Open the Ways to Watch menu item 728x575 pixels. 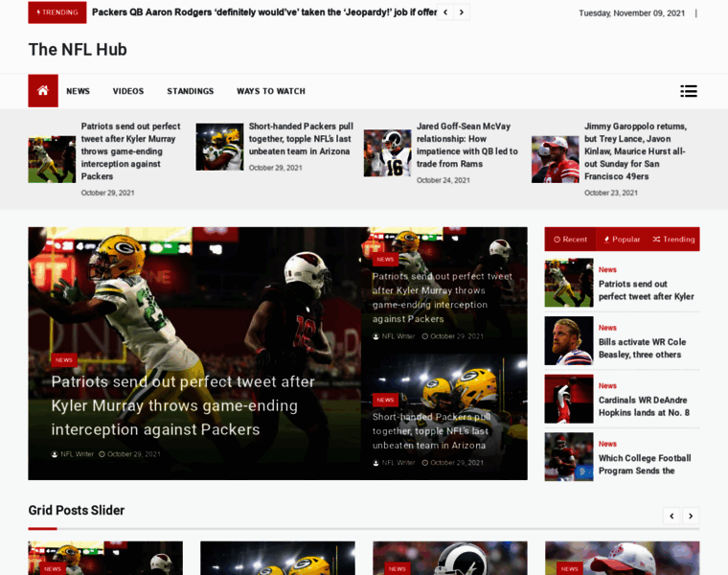click(271, 91)
